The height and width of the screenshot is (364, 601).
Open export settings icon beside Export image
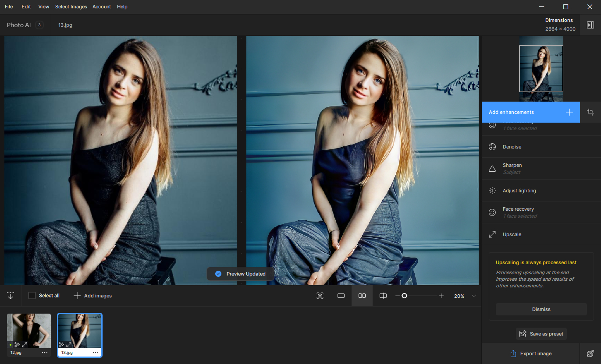(590, 353)
